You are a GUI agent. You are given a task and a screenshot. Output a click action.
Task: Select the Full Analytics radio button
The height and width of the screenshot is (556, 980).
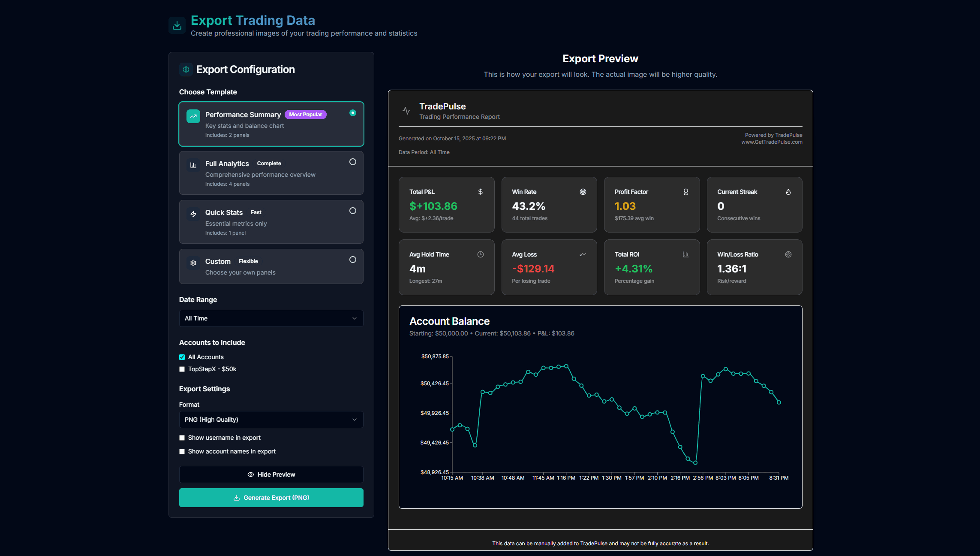pos(352,162)
